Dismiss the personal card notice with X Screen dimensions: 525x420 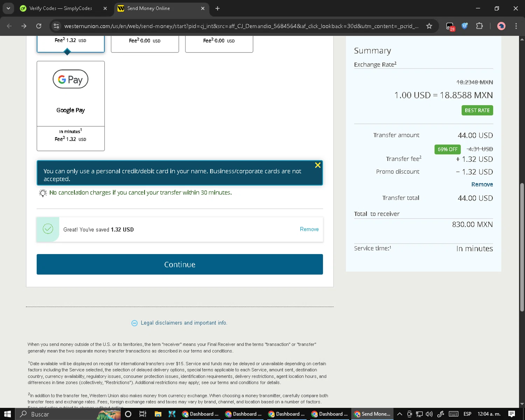318,165
